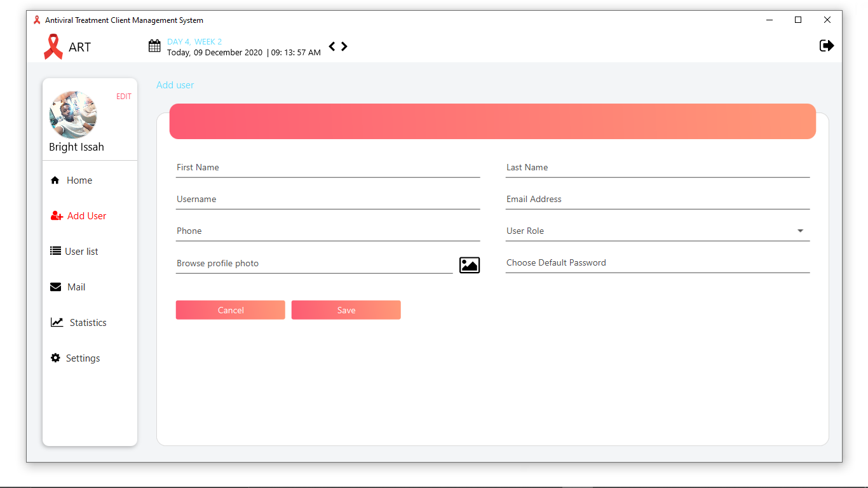Viewport: 868px width, 488px height.
Task: Click the image icon next to Browse profile photo
Action: [x=470, y=265]
